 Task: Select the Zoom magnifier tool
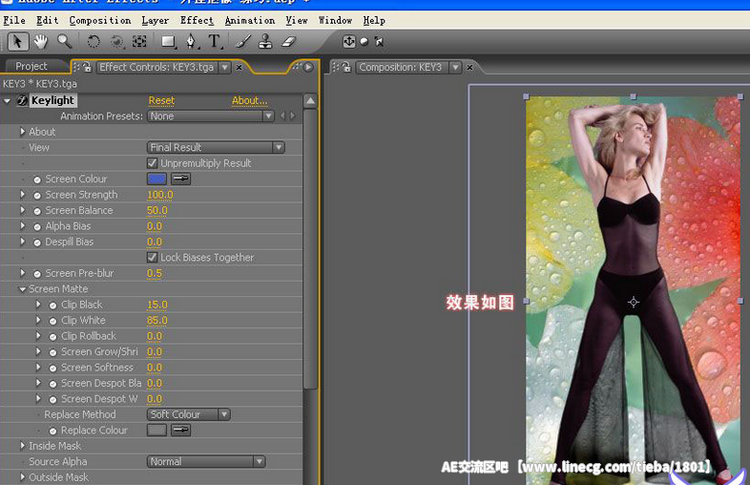tap(64, 42)
